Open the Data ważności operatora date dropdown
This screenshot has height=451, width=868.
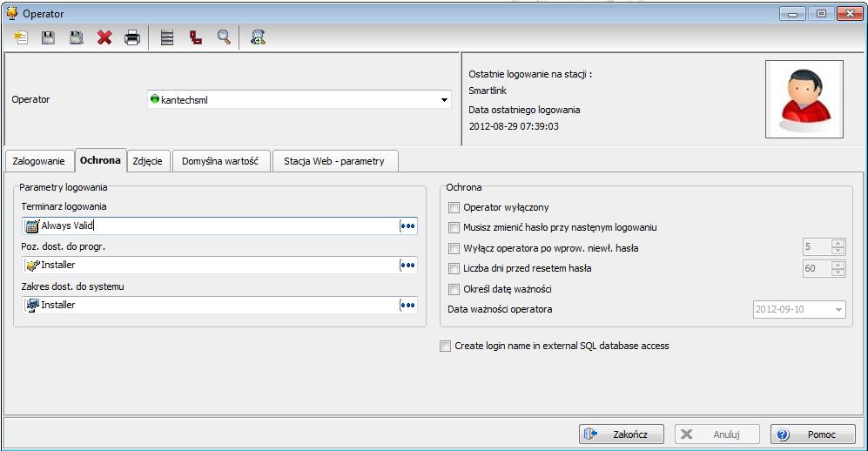[838, 310]
